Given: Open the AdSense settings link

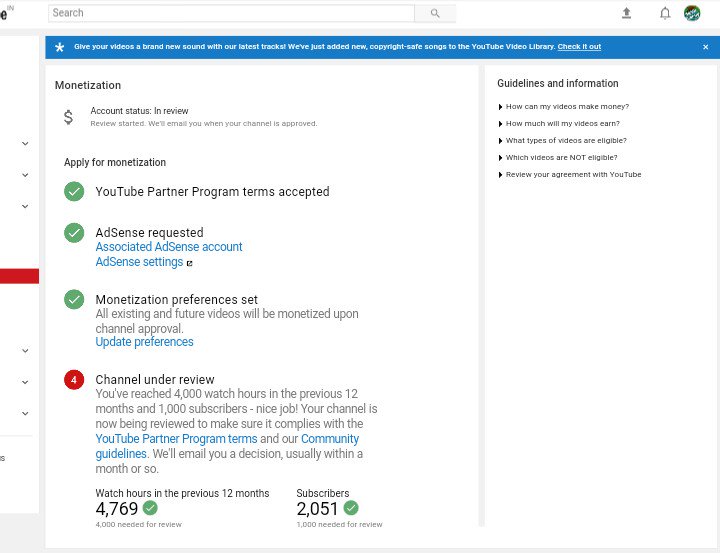Looking at the screenshot, I should pyautogui.click(x=139, y=262).
